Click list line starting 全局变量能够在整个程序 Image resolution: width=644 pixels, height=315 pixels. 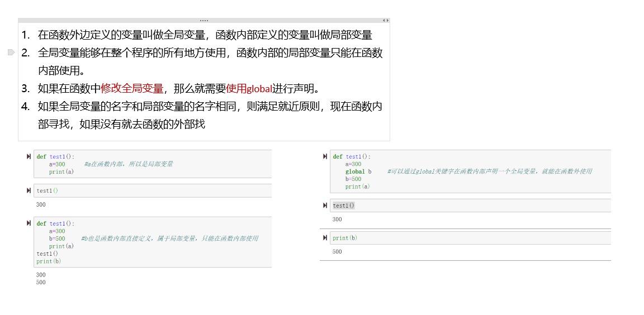point(210,53)
